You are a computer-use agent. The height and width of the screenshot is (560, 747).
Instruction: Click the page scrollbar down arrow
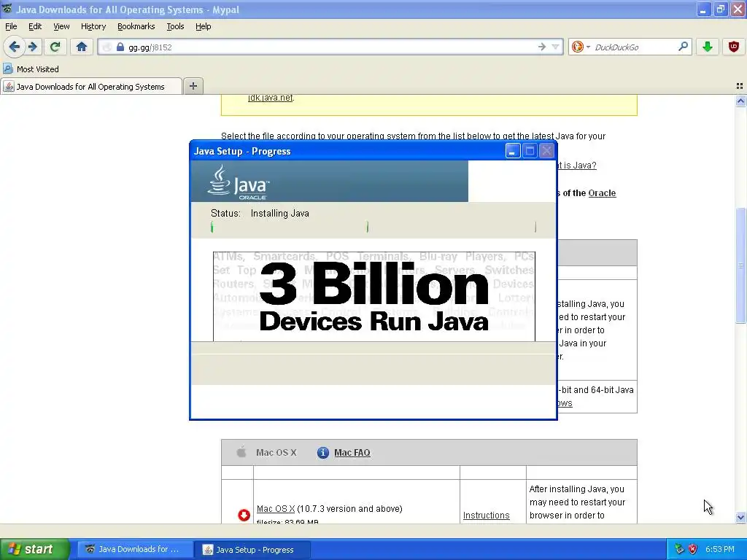(x=740, y=517)
